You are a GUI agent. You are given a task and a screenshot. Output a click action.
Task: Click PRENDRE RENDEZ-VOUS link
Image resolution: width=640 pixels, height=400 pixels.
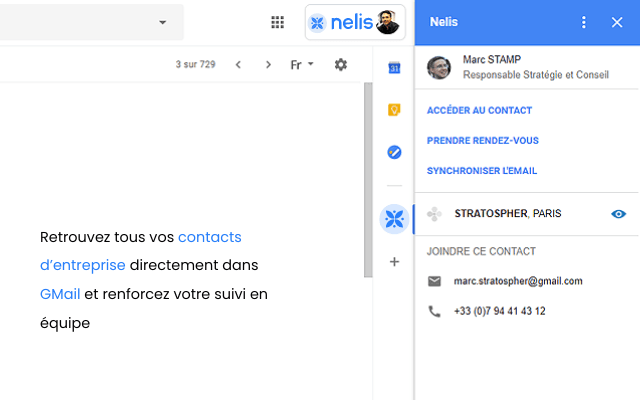tap(482, 140)
